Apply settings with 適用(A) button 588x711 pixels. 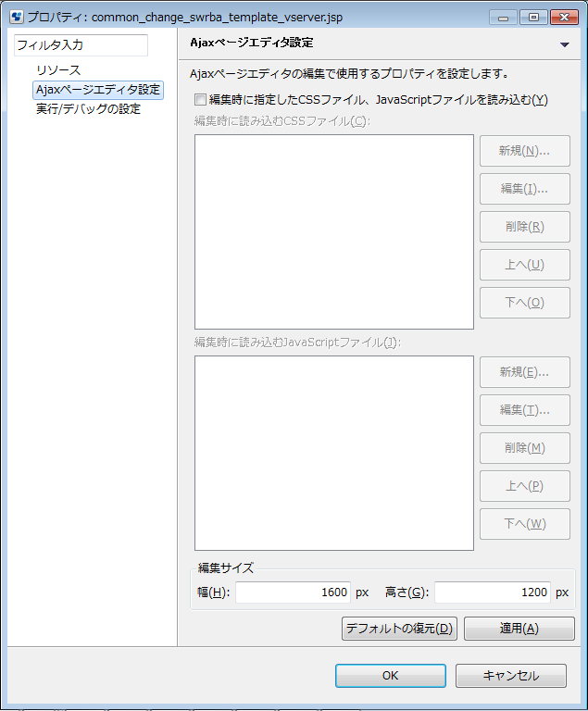point(519,629)
